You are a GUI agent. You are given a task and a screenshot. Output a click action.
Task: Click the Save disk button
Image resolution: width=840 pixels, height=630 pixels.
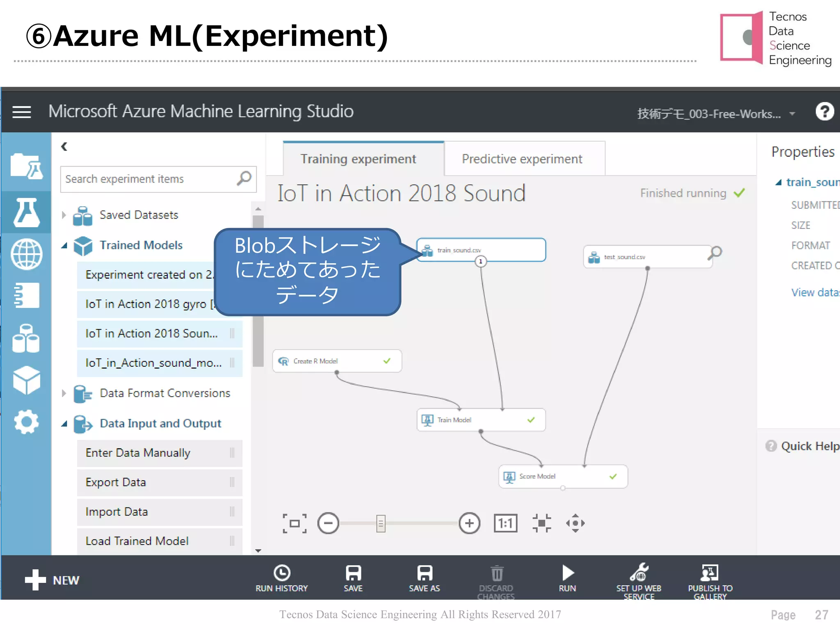click(353, 578)
